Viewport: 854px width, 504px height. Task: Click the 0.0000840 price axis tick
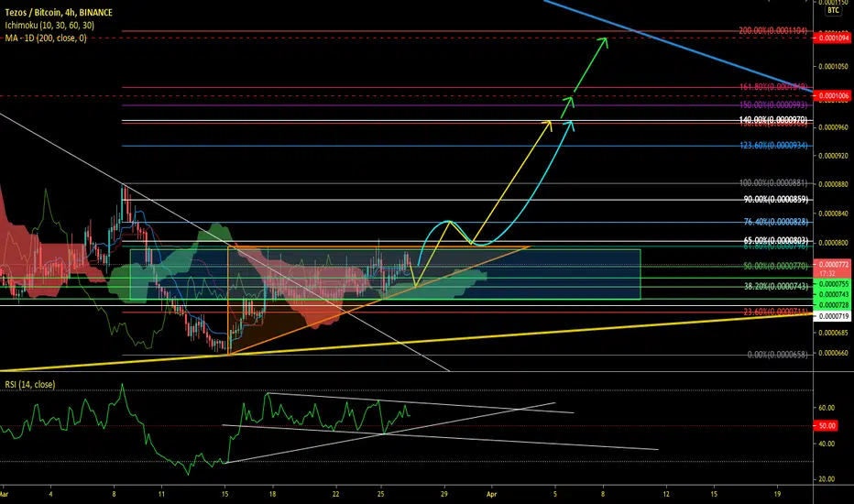point(833,214)
